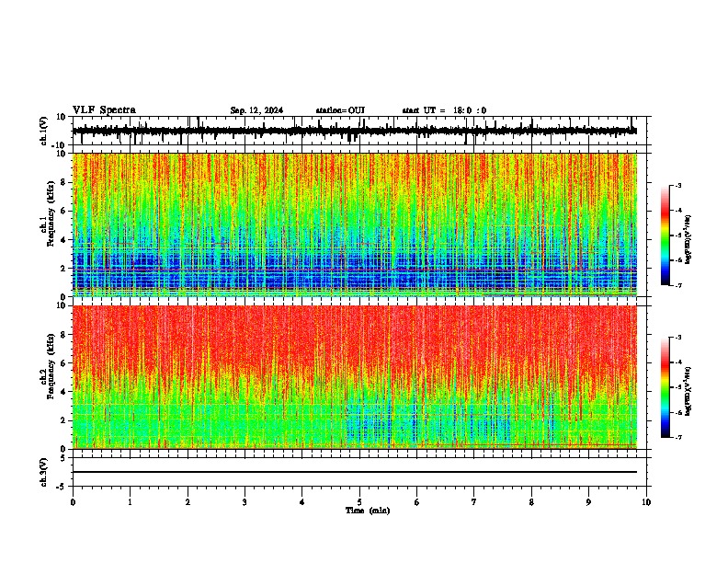Click the '8' tick on ch.1 frequency axis
The image size is (728, 563).
(x=63, y=182)
